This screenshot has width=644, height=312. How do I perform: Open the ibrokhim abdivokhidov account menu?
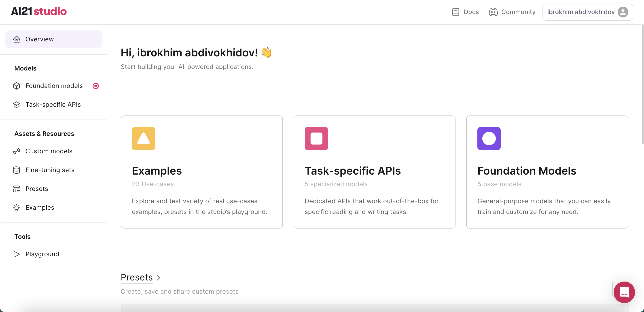pyautogui.click(x=580, y=12)
